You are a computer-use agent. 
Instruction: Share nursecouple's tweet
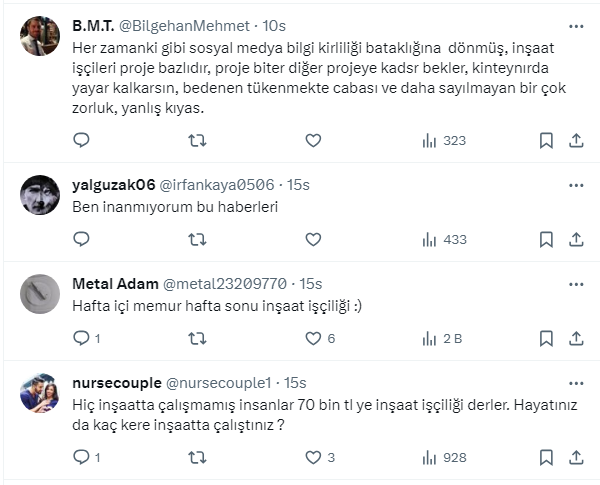pyautogui.click(x=576, y=457)
